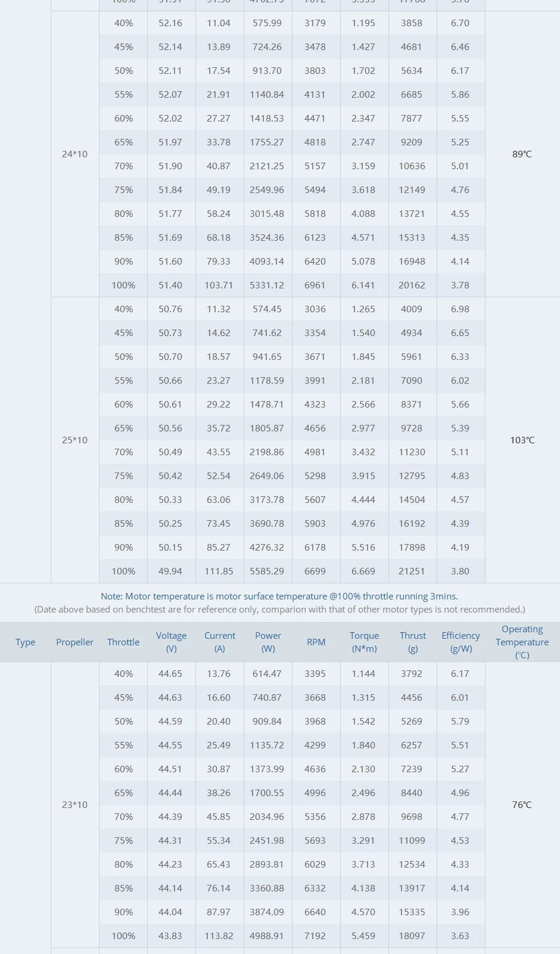Select the Throttle column header
This screenshot has height=954, width=560.
[x=123, y=642]
